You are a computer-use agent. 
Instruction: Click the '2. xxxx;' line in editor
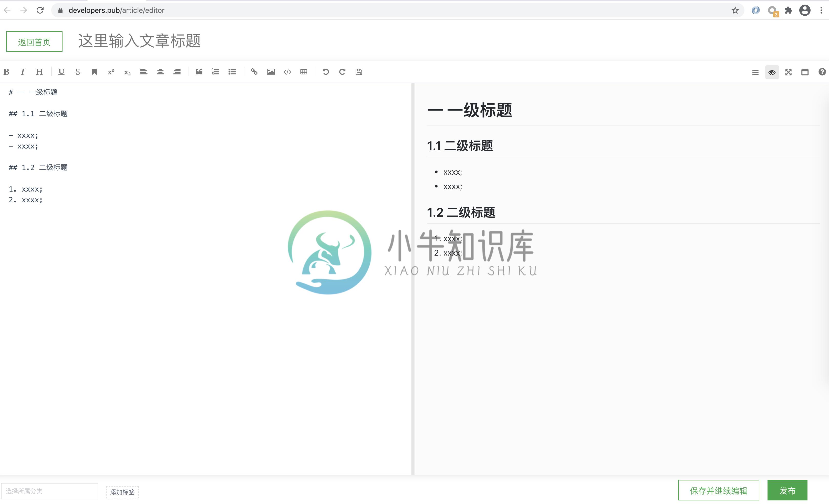[26, 200]
